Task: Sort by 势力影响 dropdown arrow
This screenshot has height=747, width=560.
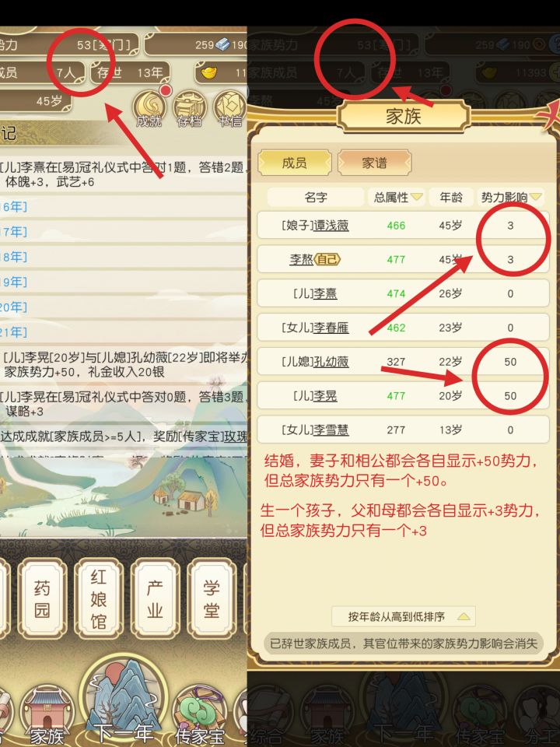Action: tap(536, 197)
